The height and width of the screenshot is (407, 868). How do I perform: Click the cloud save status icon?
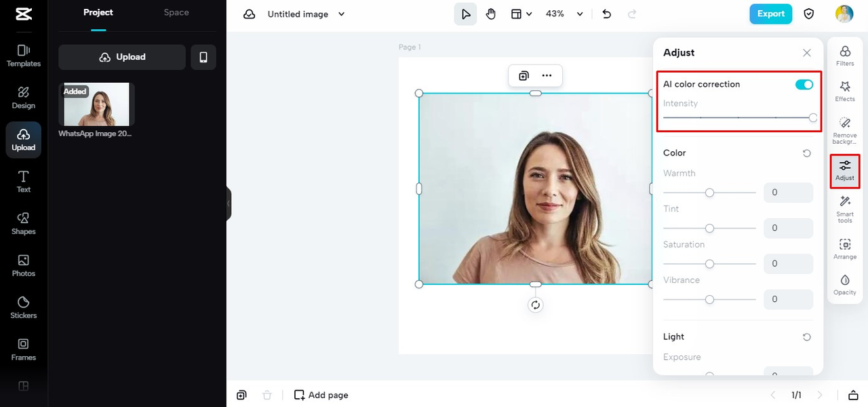click(x=250, y=14)
